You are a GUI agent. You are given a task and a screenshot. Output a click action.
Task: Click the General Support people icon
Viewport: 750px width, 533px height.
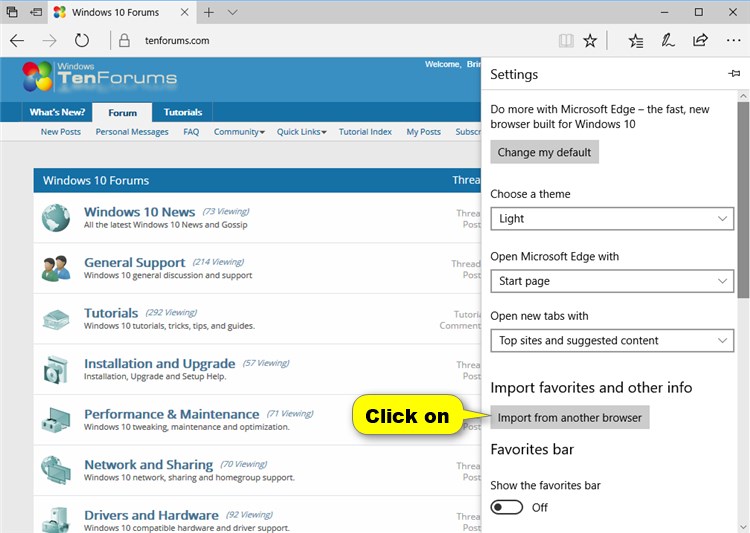[55, 268]
